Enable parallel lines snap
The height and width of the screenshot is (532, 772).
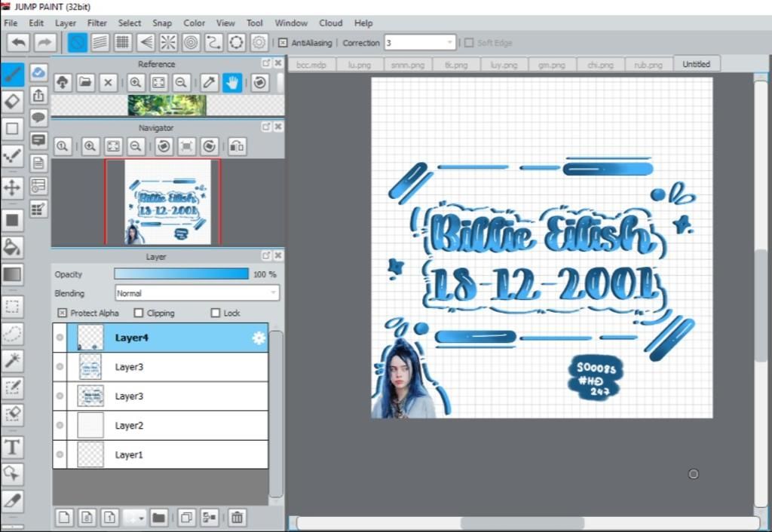coord(100,43)
